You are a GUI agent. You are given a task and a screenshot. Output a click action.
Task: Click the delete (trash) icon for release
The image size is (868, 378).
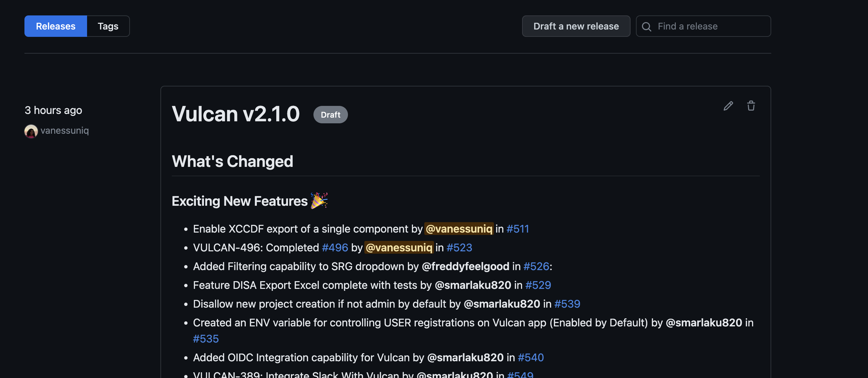pos(751,106)
